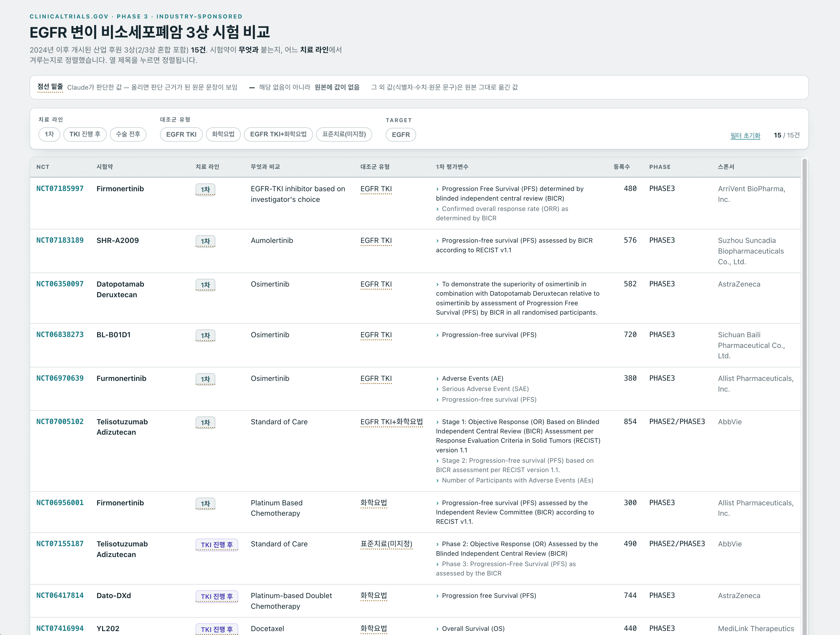Image resolution: width=840 pixels, height=635 pixels.
Task: Click the MediLink Therapeutics sponsor cell
Action: 756,629
